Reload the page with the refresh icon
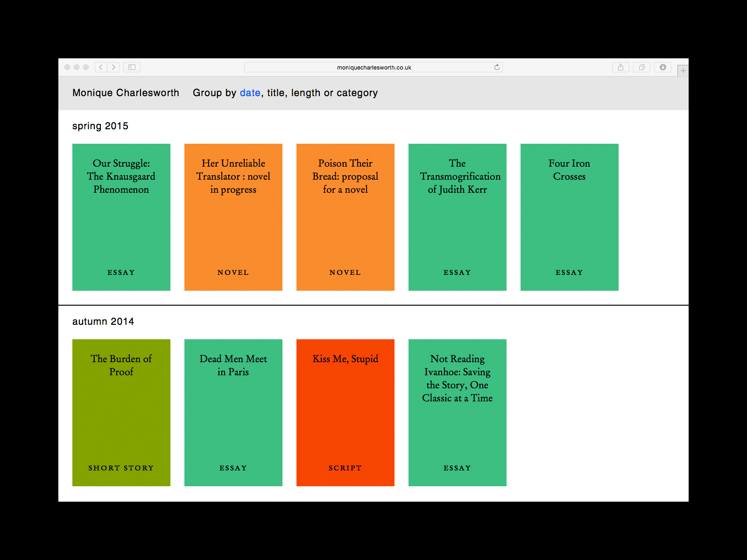Viewport: 747px width, 560px height. pyautogui.click(x=497, y=67)
